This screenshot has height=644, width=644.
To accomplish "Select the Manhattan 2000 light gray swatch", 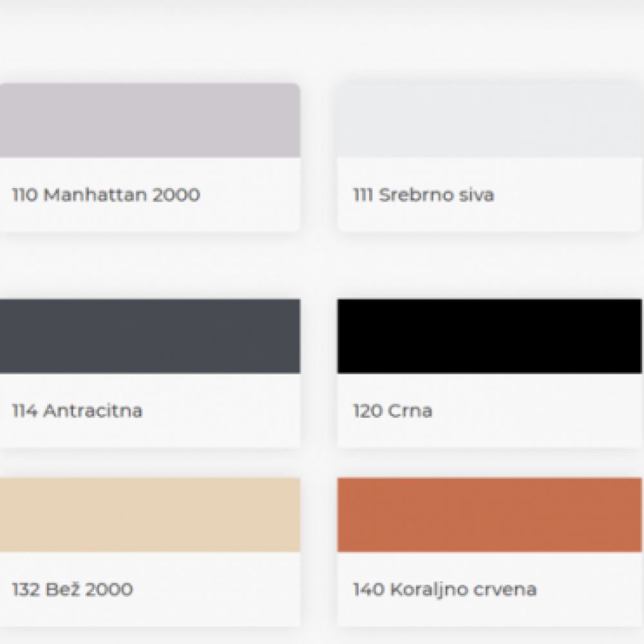I will [149, 120].
